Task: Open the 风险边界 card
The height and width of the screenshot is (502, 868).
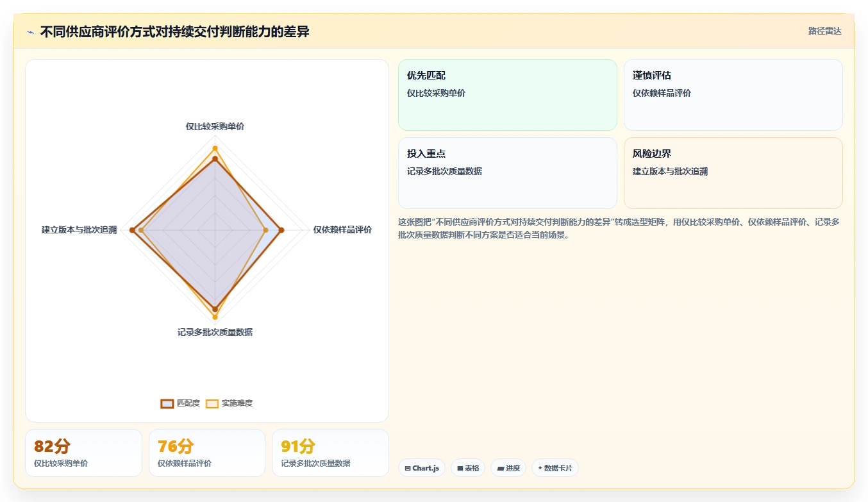Action: point(733,173)
